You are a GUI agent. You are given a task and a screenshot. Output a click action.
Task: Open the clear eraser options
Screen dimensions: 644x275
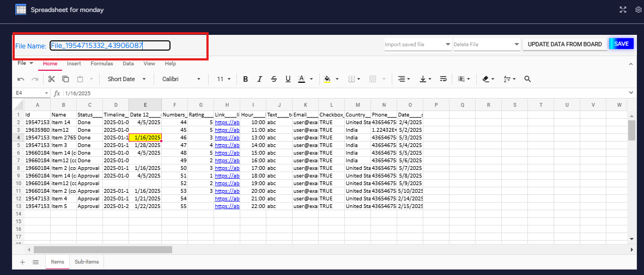(x=489, y=79)
